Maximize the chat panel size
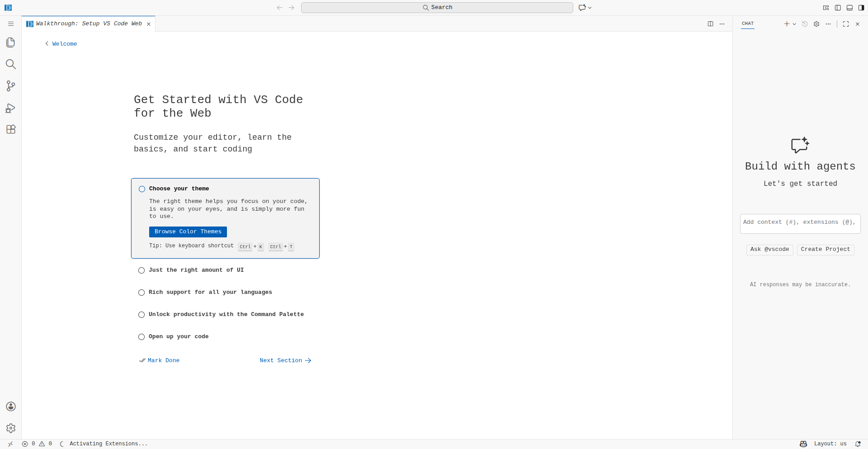Viewport: 868px width, 449px height. click(846, 24)
